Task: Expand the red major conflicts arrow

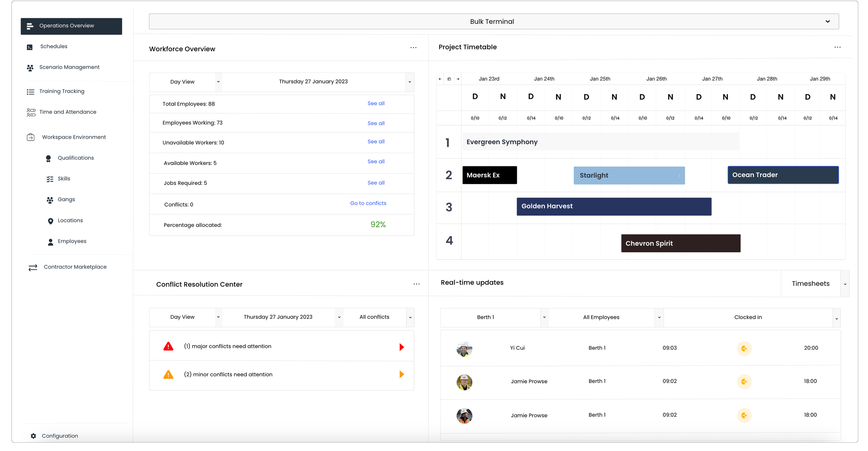Action: (402, 347)
